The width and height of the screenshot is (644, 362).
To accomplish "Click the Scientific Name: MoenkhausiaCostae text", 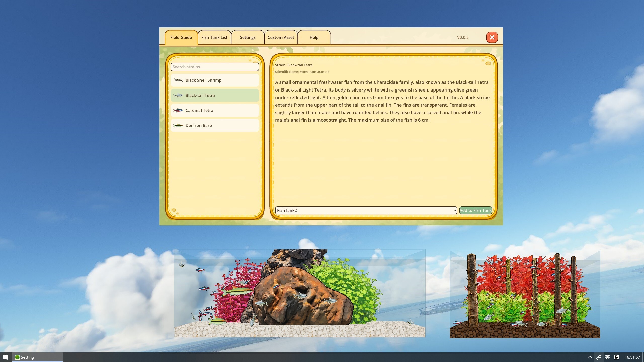I will pyautogui.click(x=302, y=72).
